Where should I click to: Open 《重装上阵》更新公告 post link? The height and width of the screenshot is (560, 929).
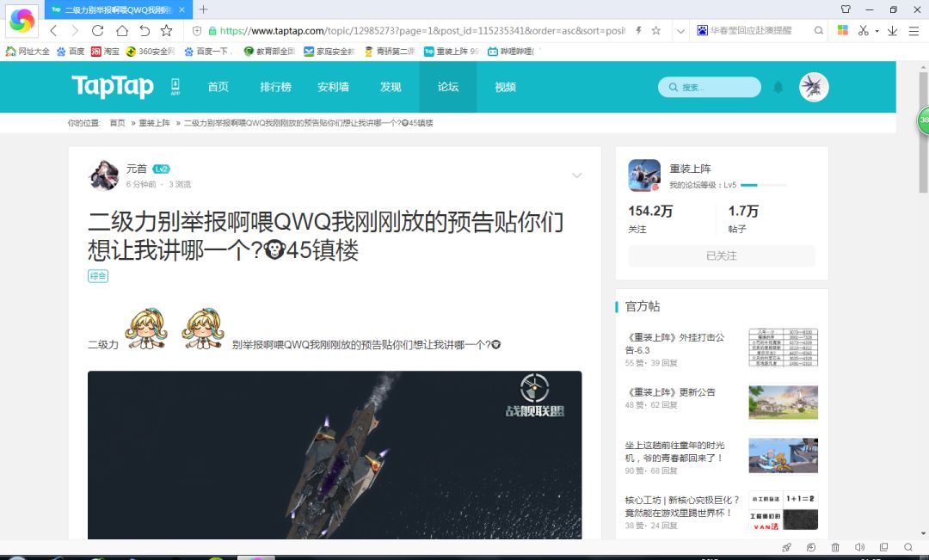coord(671,392)
